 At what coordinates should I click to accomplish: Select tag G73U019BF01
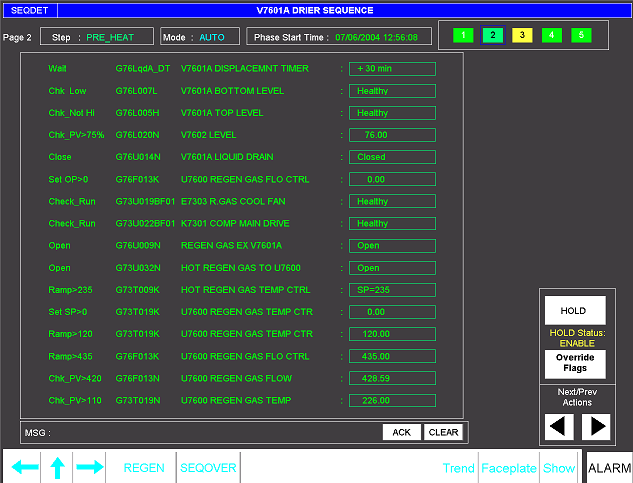145,201
